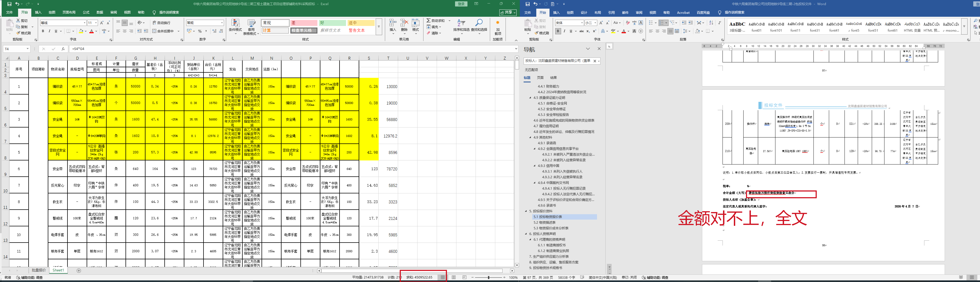This screenshot has height=282, width=980.
Task: Toggle Wrap Text (自动换行) in Excel
Action: (161, 23)
